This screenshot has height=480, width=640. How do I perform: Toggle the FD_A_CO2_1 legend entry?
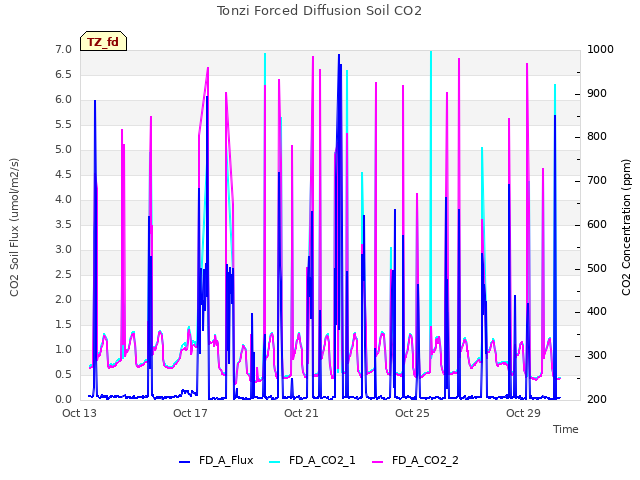pos(312,461)
